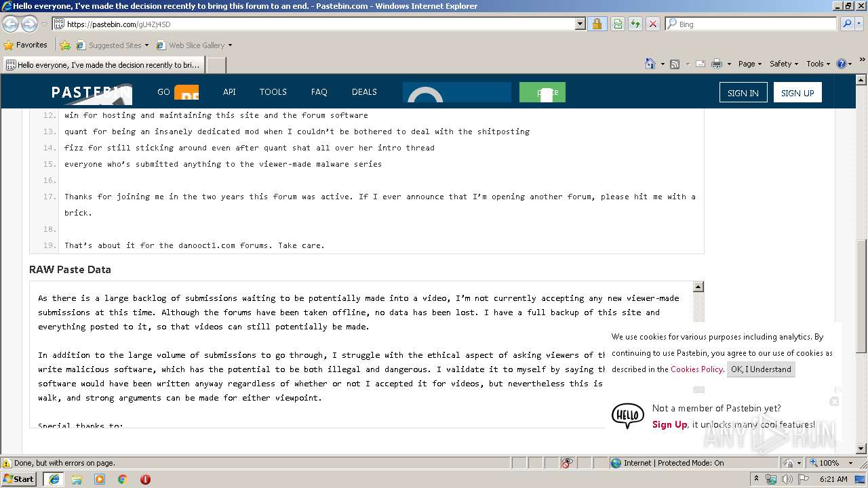Click the Pastebin search box
868x488 pixels.
[457, 92]
